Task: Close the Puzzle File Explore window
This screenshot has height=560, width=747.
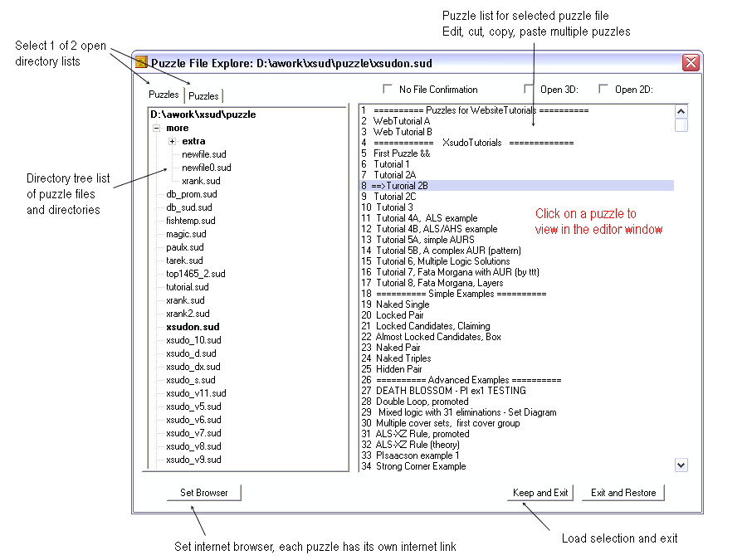Action: pos(690,63)
